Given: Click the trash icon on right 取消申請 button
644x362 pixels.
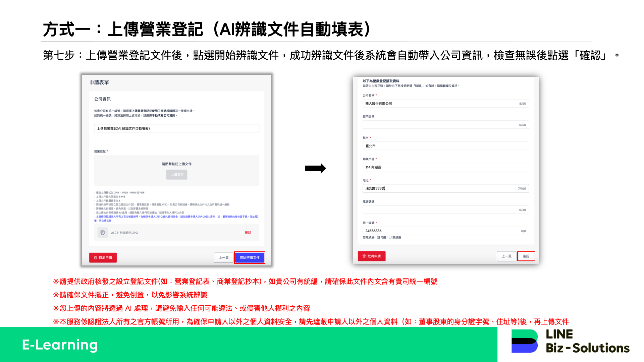Looking at the screenshot, I should [364, 256].
